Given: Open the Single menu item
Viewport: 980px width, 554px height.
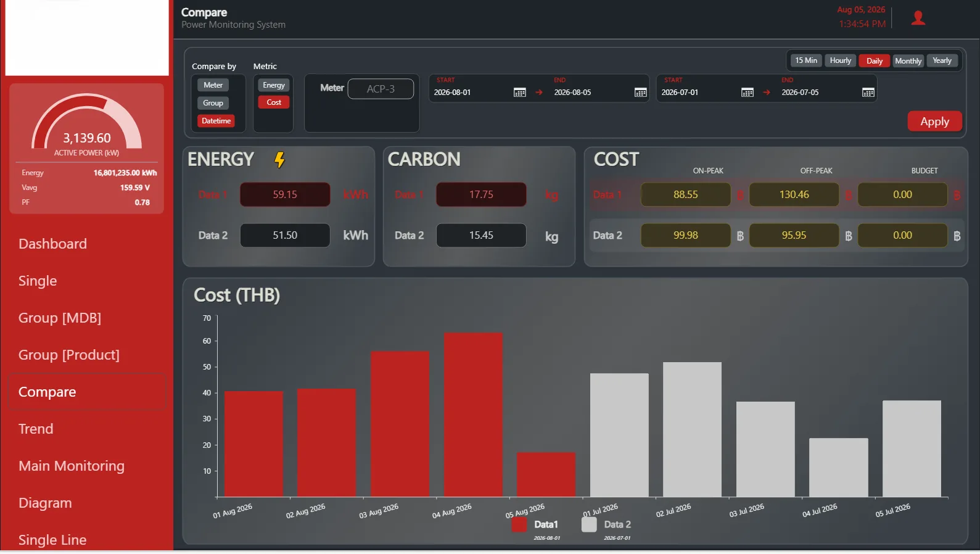Looking at the screenshot, I should [38, 281].
